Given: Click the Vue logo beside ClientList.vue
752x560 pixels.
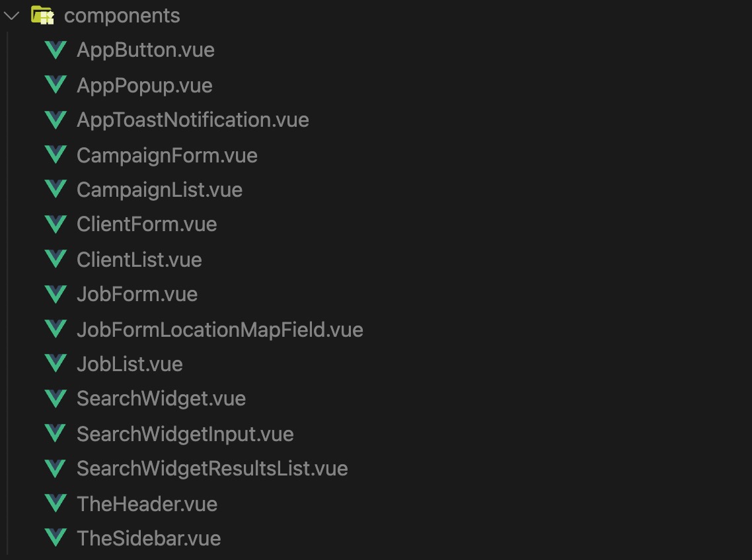Looking at the screenshot, I should (56, 259).
